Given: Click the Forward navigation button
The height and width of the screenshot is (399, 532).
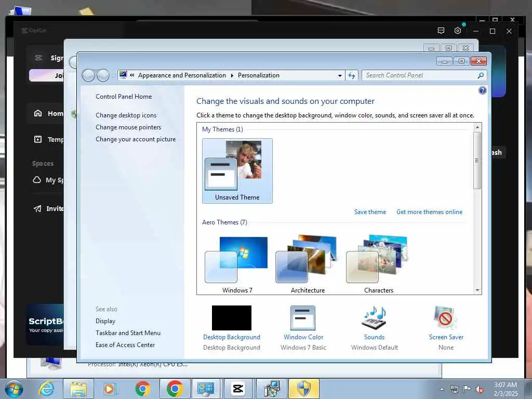Looking at the screenshot, I should 103,75.
